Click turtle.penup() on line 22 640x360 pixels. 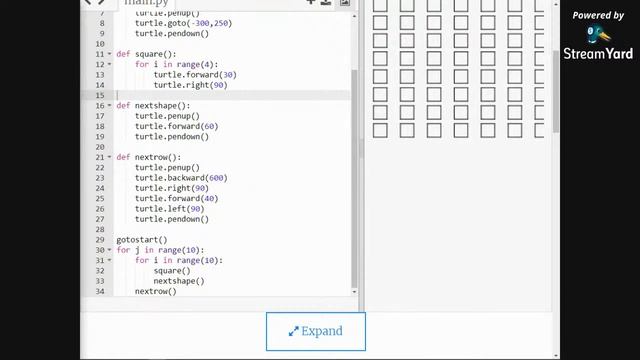(x=167, y=168)
